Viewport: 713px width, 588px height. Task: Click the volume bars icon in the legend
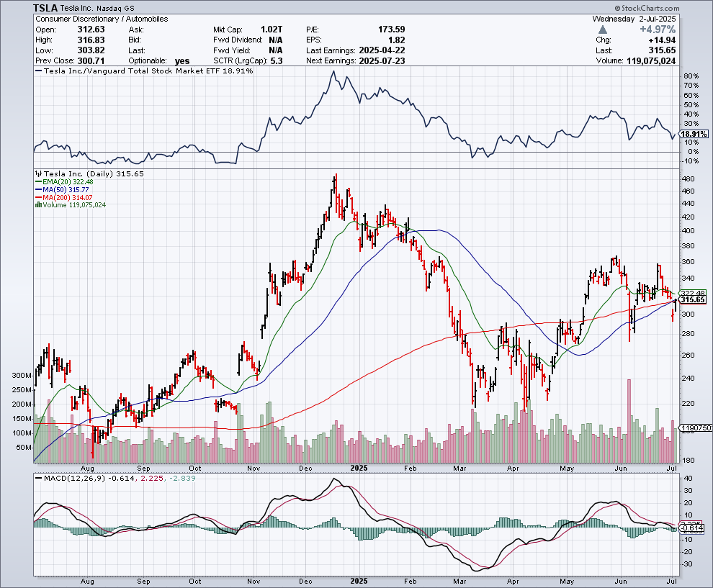pyautogui.click(x=39, y=205)
